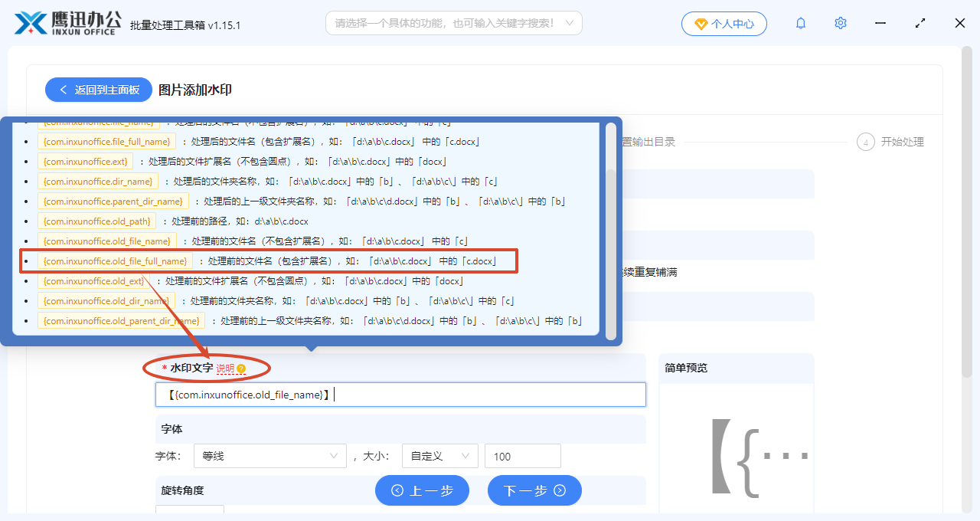Click 返回到主面板 button
Screen dimensions: 980x521
(99, 90)
